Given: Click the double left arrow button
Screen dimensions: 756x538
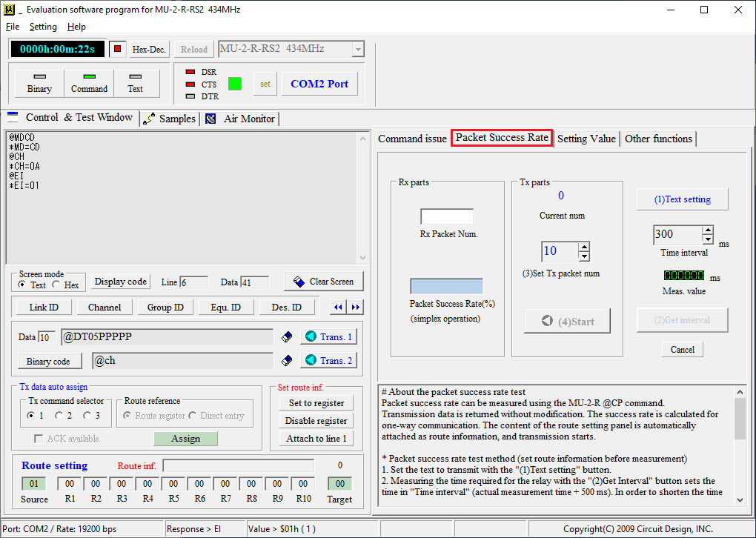Looking at the screenshot, I should (x=339, y=307).
